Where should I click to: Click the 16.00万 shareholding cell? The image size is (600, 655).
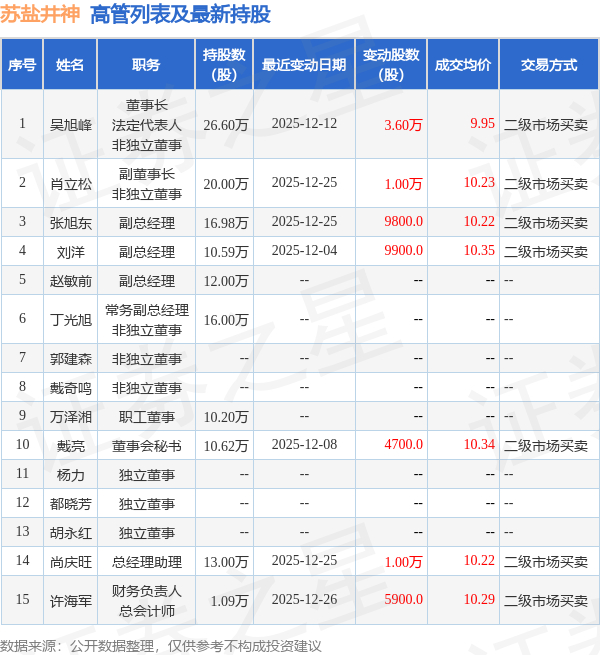click(x=226, y=320)
